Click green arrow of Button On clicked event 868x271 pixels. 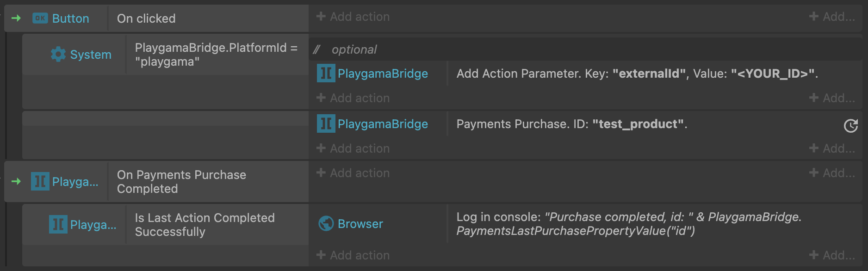tap(16, 18)
